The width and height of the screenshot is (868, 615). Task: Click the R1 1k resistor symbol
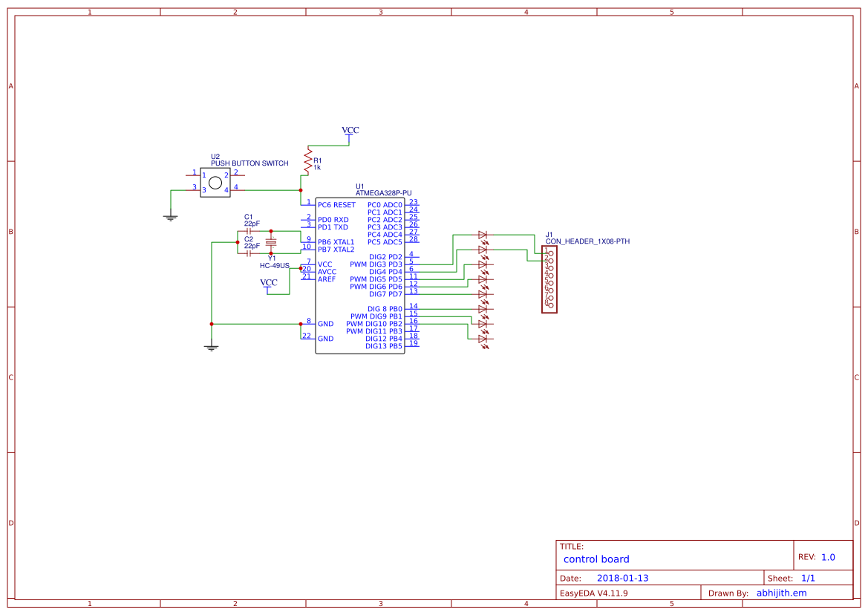308,162
